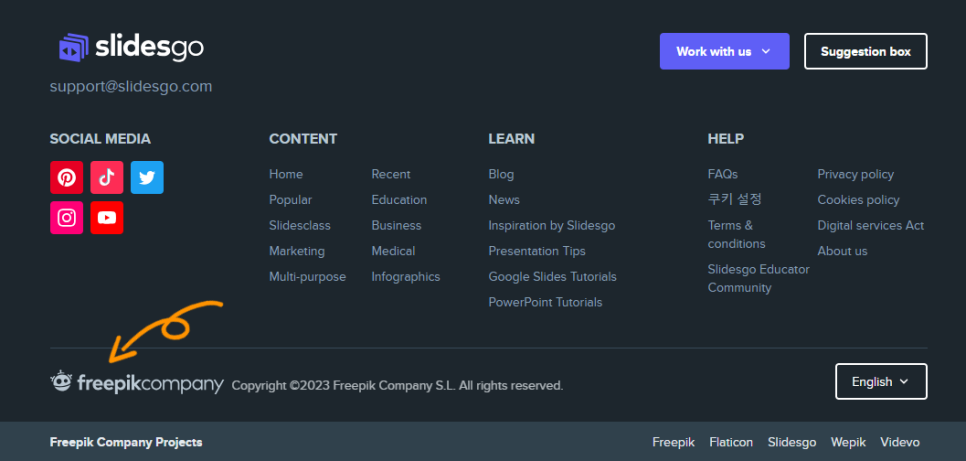Click the 쿠키 설정 cookie settings link
The image size is (966, 461).
[x=735, y=200]
